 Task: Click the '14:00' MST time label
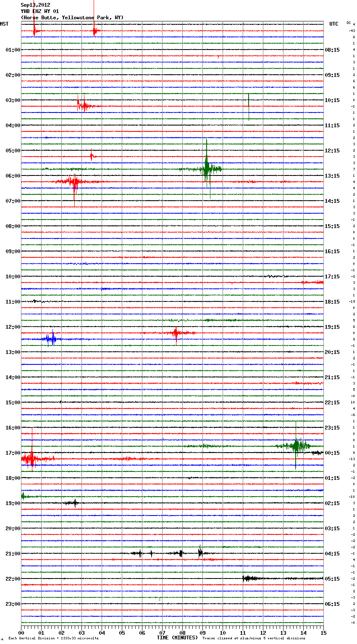coord(13,377)
